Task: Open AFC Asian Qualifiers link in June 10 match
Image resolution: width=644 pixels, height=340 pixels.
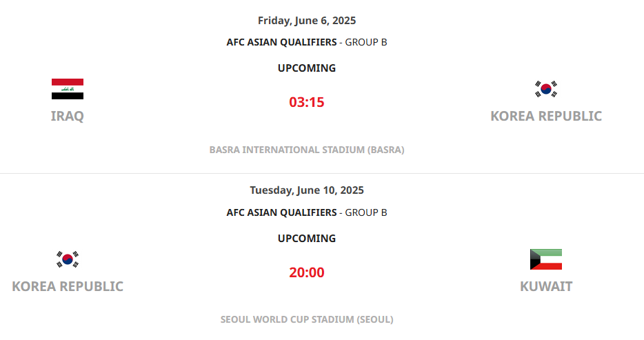Action: [x=281, y=212]
